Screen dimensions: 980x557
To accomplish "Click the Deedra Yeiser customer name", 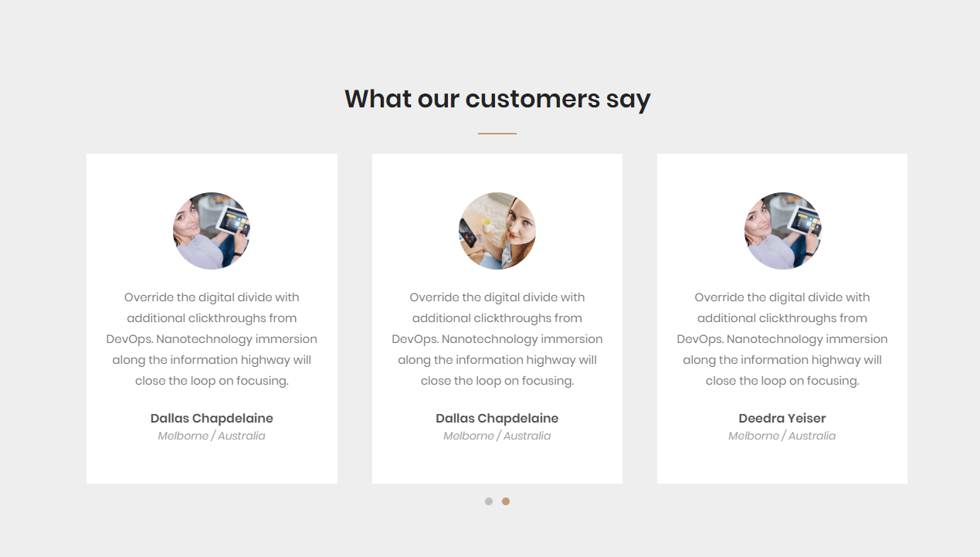I will (x=782, y=418).
